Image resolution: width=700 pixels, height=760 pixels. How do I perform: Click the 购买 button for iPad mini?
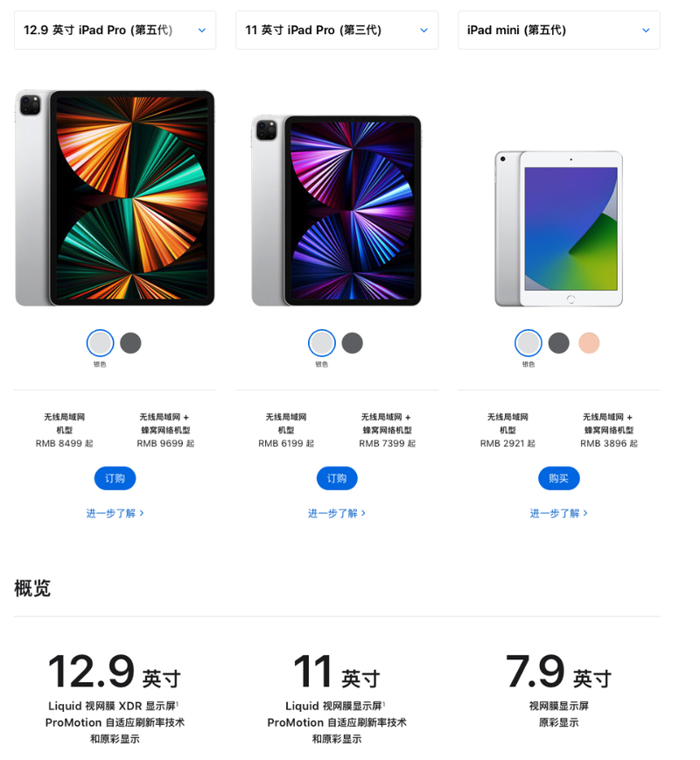(x=558, y=478)
